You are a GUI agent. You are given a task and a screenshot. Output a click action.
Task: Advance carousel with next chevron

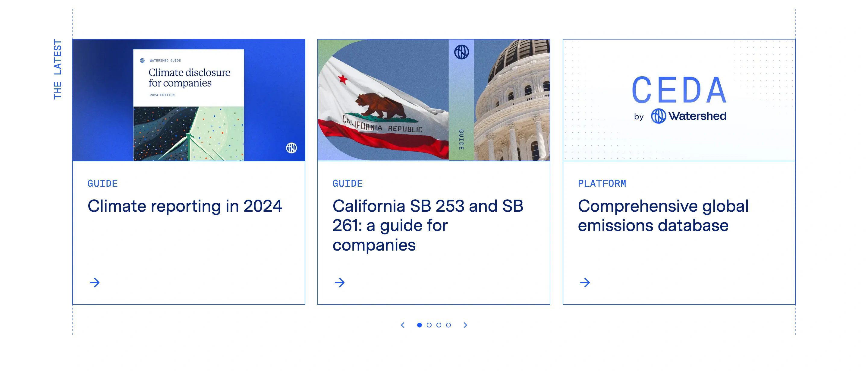point(465,325)
